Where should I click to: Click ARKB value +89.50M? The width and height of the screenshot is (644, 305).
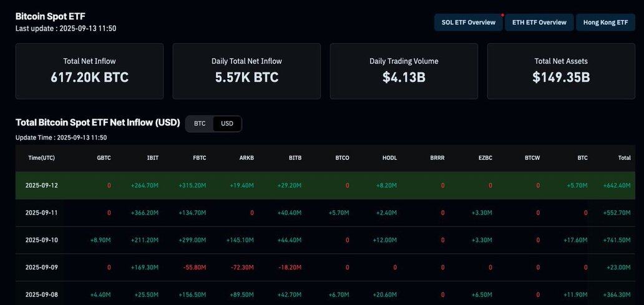pyautogui.click(x=242, y=295)
